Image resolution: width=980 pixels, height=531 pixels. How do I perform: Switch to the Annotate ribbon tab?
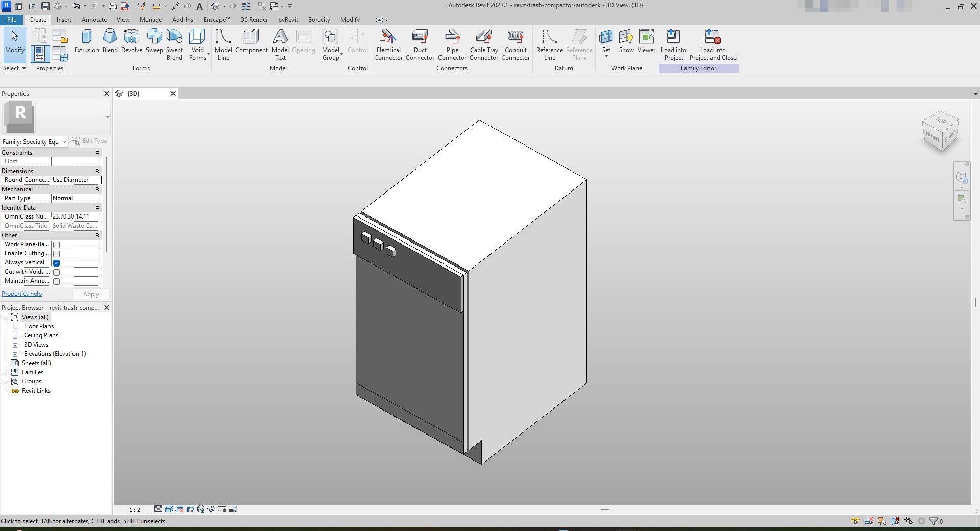pyautogui.click(x=94, y=20)
